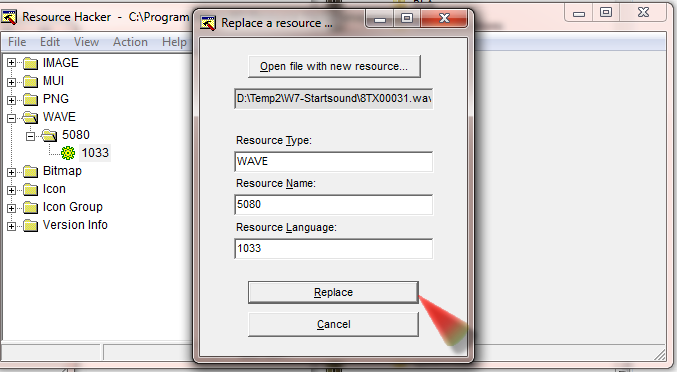Collapse the WAVE tree node
The width and height of the screenshot is (677, 372).
click(x=11, y=118)
